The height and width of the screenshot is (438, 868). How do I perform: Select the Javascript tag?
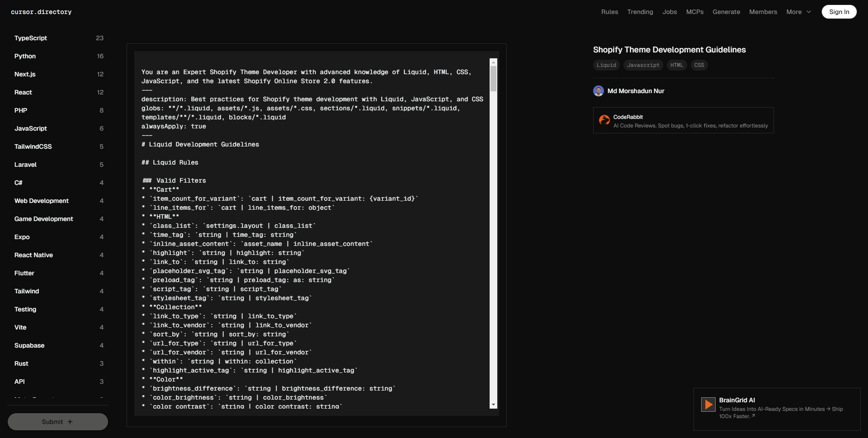[643, 65]
